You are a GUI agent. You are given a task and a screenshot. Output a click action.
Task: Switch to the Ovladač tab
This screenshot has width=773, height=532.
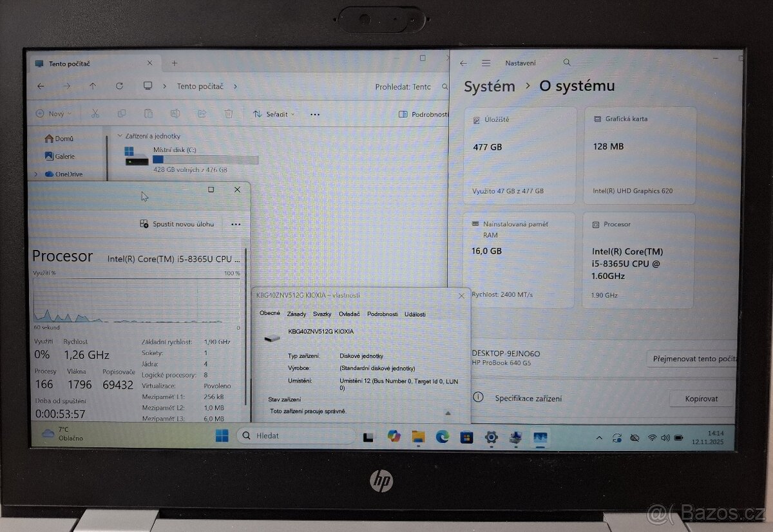pos(350,314)
